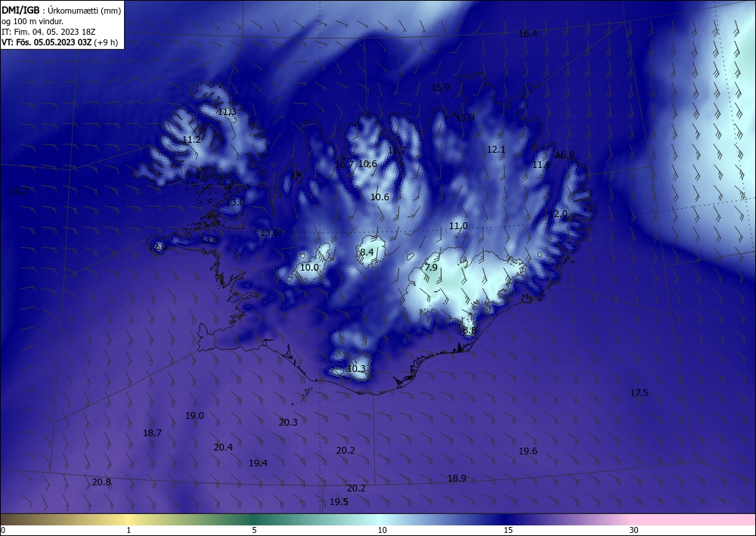Click the 11.6 map value
Viewport: 756px width, 536px height.
click(541, 165)
